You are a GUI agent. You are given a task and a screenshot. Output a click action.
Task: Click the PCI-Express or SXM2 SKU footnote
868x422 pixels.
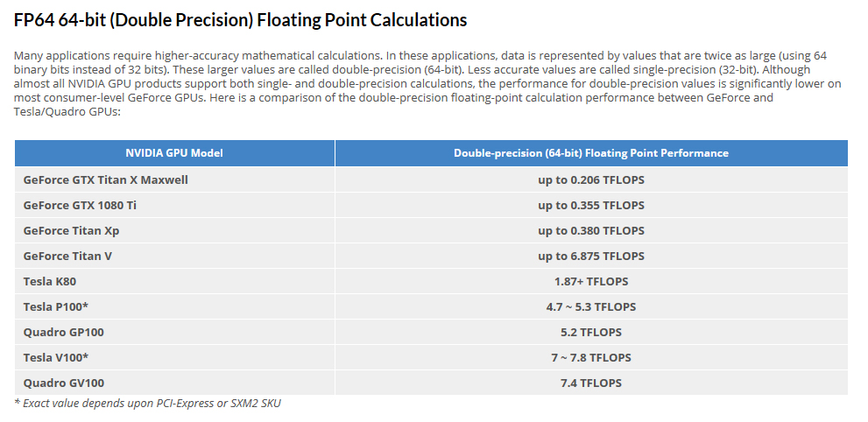(x=147, y=403)
